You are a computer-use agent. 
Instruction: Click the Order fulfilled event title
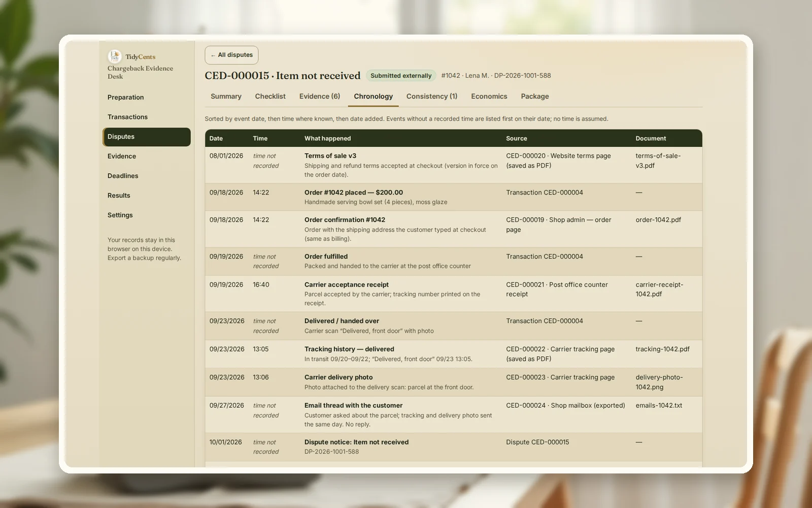(x=326, y=257)
